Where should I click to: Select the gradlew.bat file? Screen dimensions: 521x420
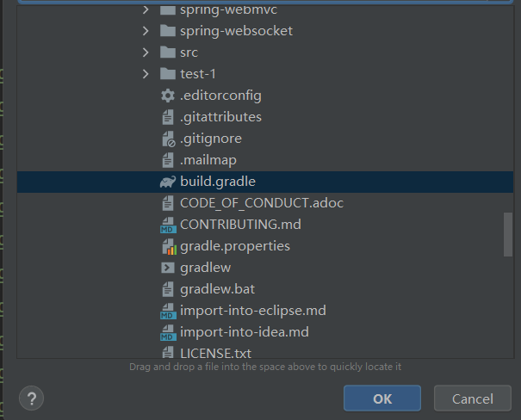coord(217,289)
